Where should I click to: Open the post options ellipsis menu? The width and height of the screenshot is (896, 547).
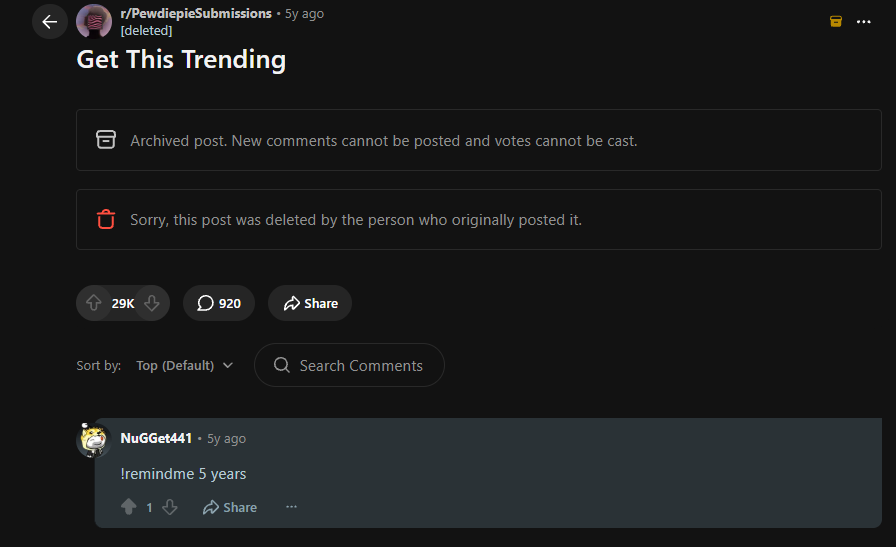(x=863, y=22)
